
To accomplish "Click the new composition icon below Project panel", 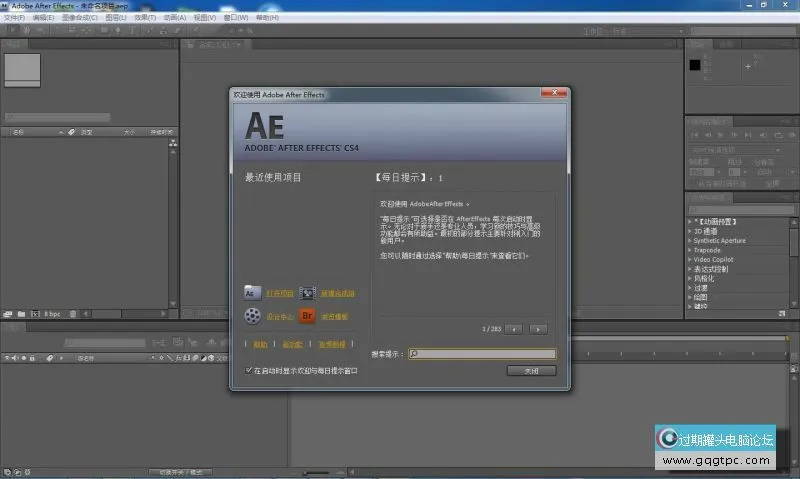I will [35, 314].
